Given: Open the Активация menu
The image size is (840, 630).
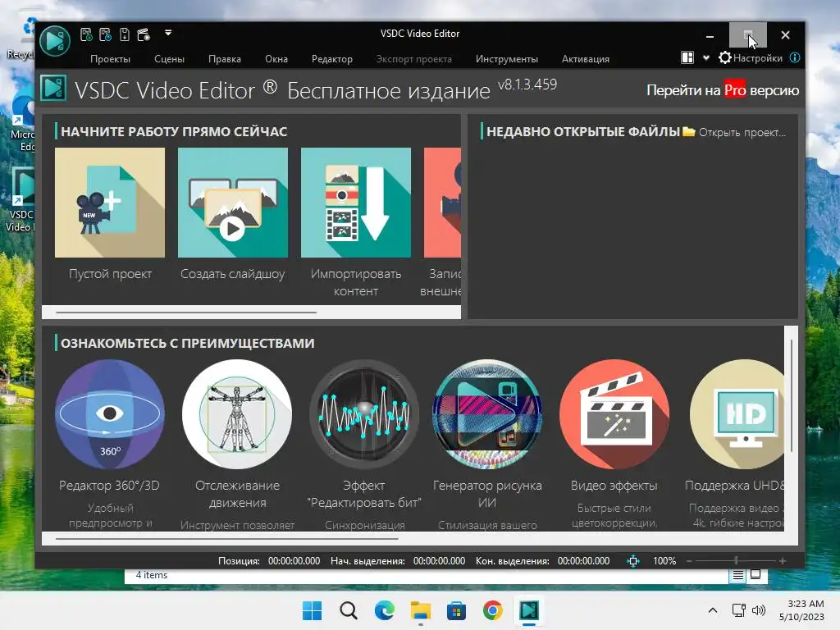Looking at the screenshot, I should coord(586,59).
